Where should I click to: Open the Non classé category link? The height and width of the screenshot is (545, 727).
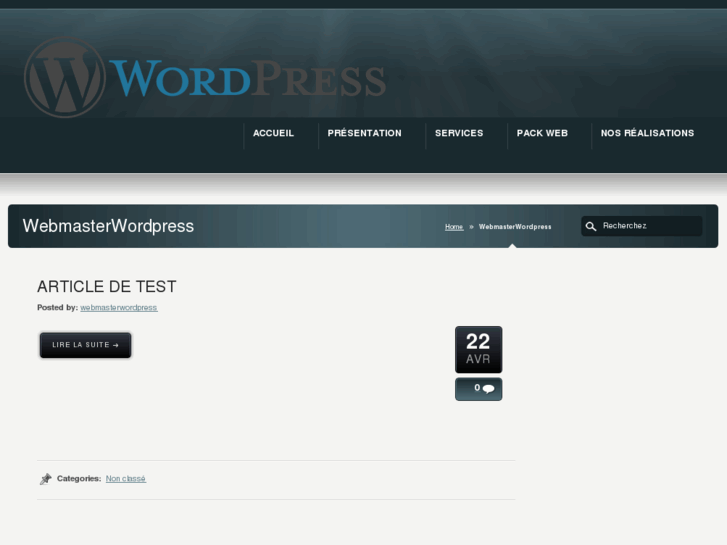click(126, 478)
